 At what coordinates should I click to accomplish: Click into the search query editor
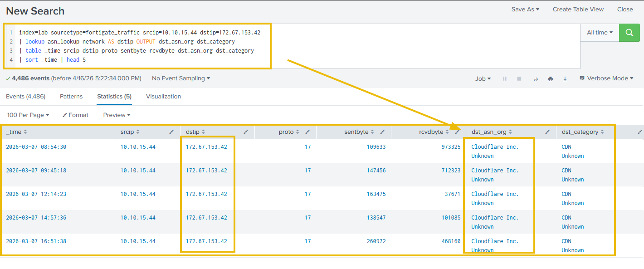point(293,46)
